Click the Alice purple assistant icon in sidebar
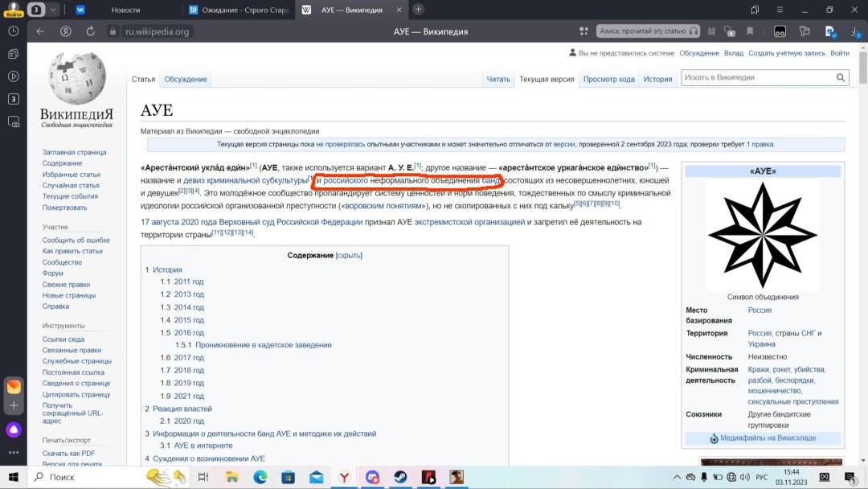The image size is (868, 489). point(14,429)
